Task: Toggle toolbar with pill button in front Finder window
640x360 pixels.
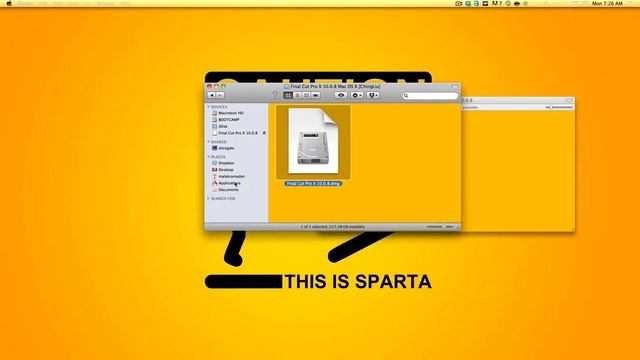Action: (454, 87)
